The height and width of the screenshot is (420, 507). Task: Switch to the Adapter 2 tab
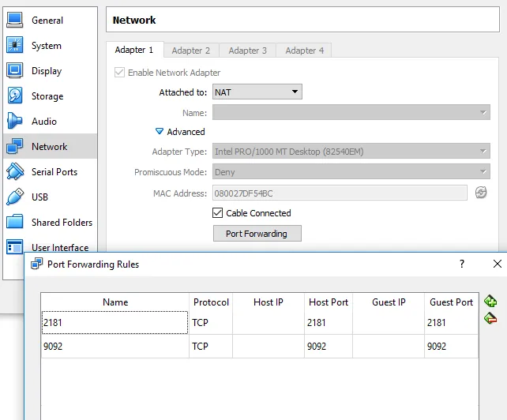click(191, 51)
